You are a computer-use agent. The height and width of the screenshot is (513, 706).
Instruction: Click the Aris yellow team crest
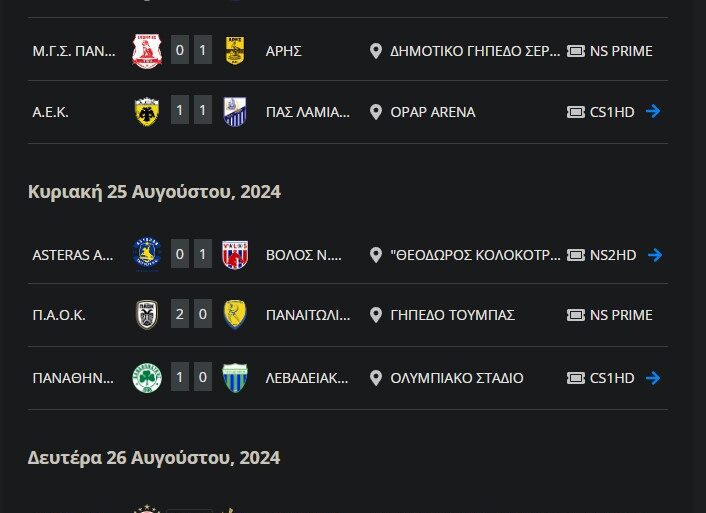tap(235, 50)
